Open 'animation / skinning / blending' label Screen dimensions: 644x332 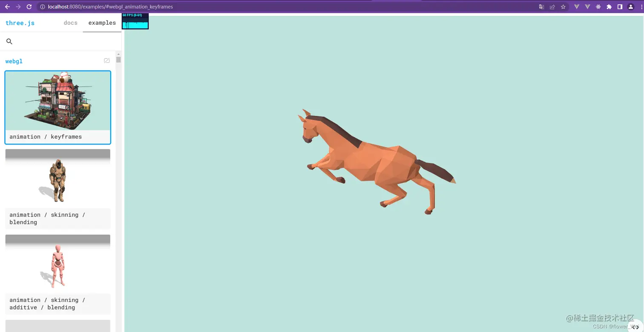point(47,218)
